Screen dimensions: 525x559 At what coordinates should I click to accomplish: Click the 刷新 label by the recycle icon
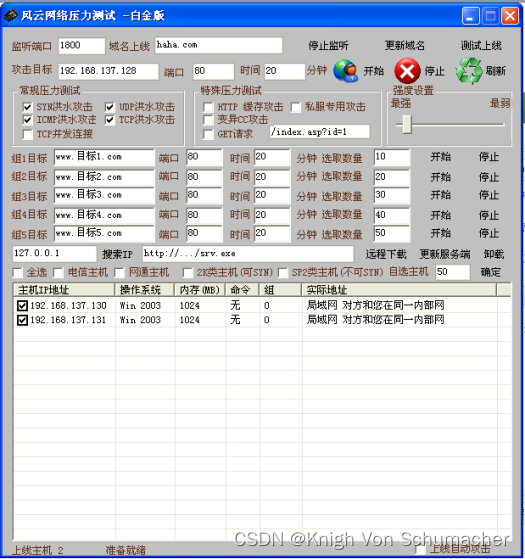[495, 71]
